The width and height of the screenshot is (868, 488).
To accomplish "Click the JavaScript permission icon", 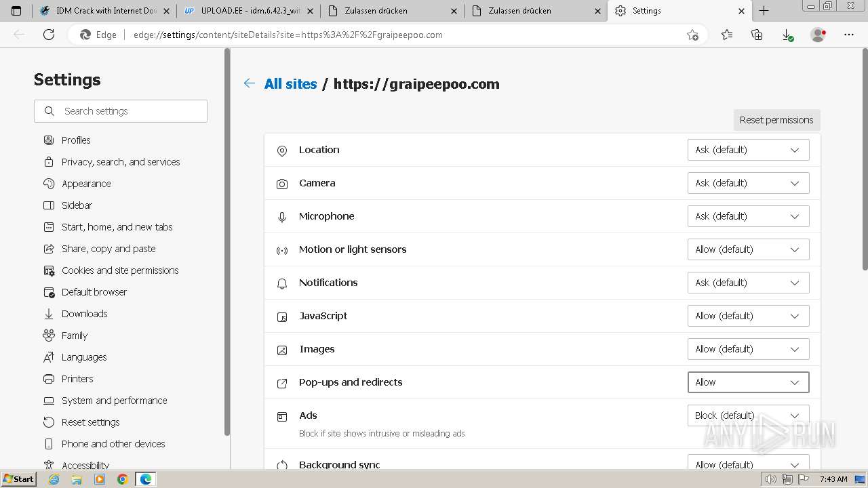I will pyautogui.click(x=282, y=317).
